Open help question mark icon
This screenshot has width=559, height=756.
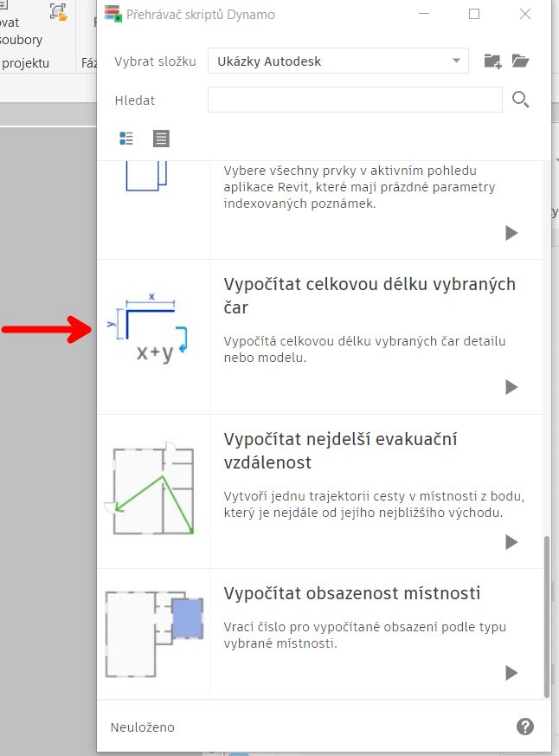tap(524, 726)
